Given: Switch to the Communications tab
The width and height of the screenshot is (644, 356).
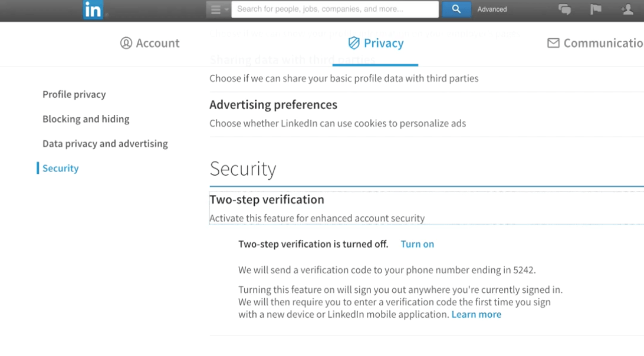Looking at the screenshot, I should click(x=596, y=43).
